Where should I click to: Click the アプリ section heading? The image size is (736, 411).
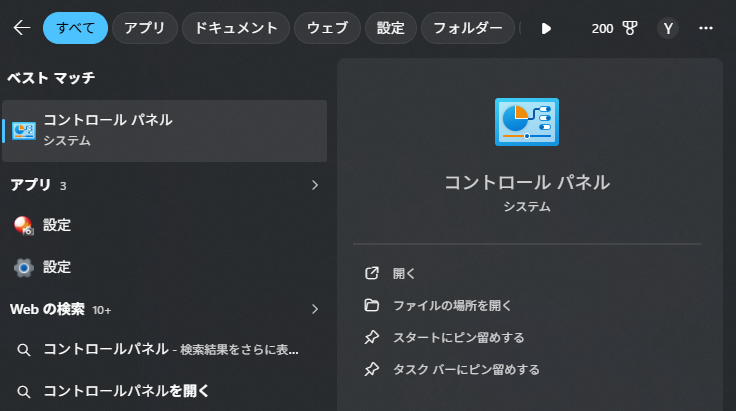click(x=31, y=185)
